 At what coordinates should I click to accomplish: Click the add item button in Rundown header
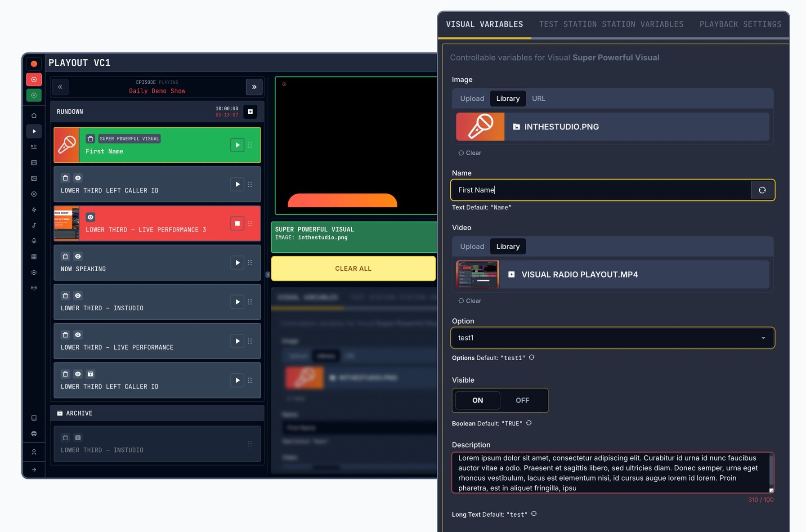pyautogui.click(x=250, y=112)
